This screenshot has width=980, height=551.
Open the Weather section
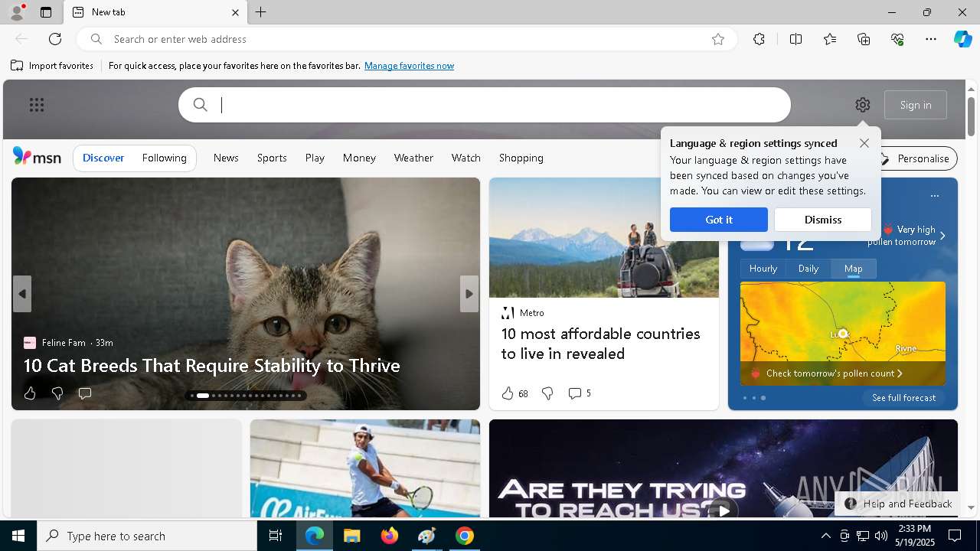(413, 158)
